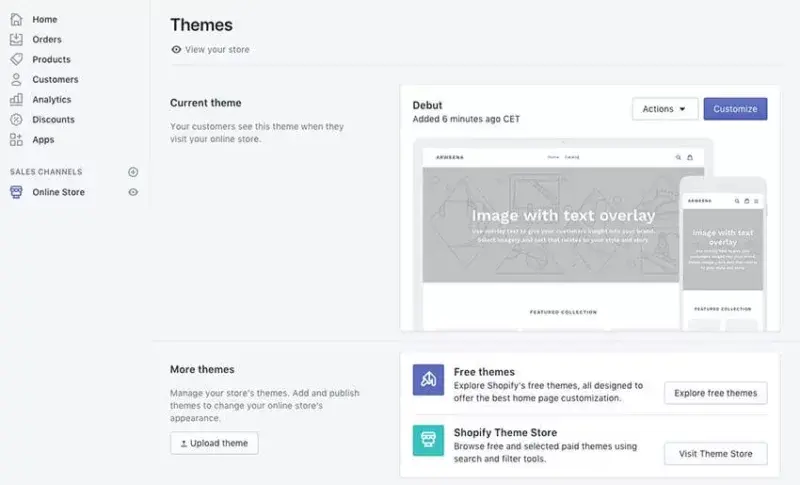Viewport: 800px width, 485px height.
Task: Click the Apps grid icon
Action: (16, 139)
